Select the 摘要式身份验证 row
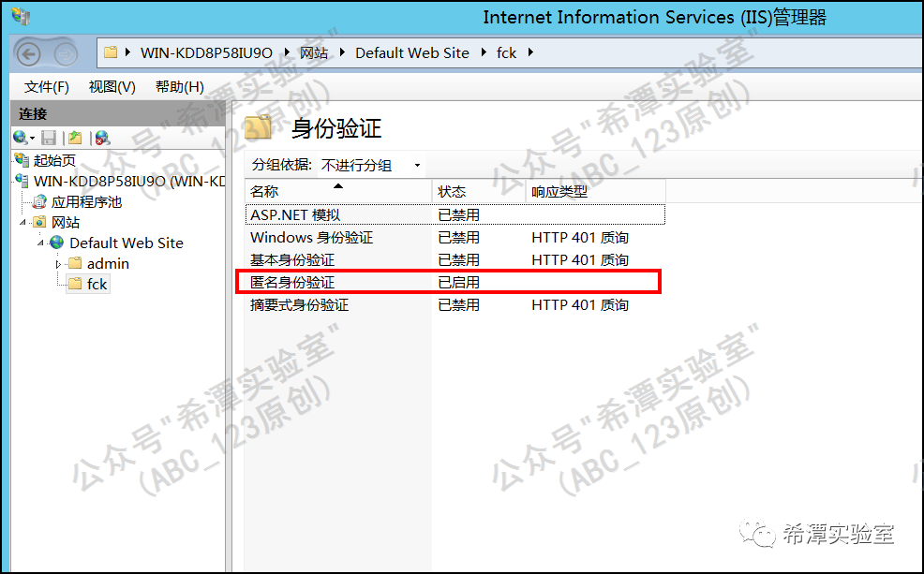 [455, 305]
